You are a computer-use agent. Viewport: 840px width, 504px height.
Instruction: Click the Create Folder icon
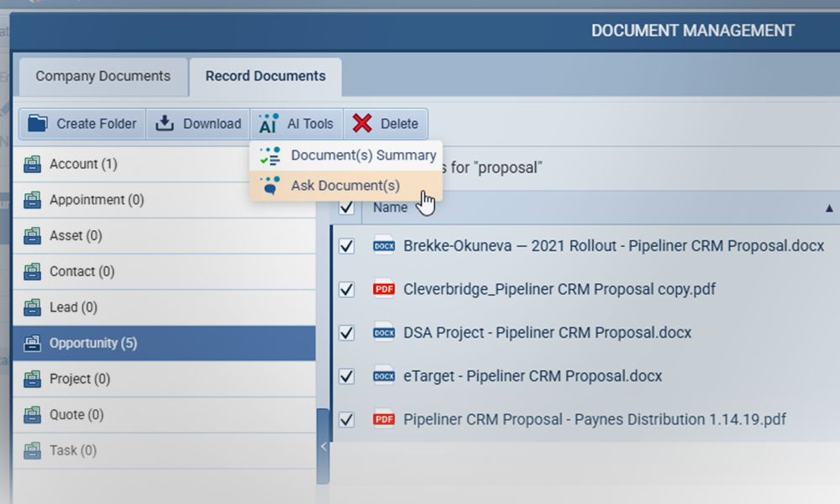[38, 123]
